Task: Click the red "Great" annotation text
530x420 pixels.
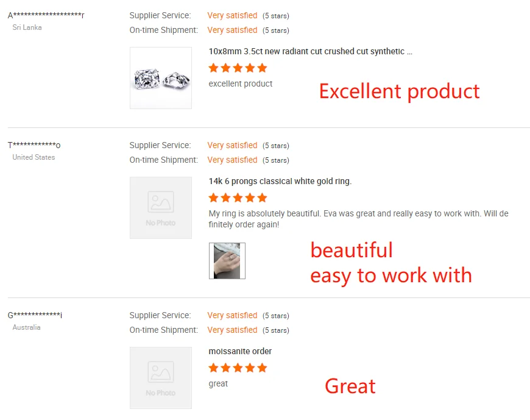Action: [x=350, y=386]
